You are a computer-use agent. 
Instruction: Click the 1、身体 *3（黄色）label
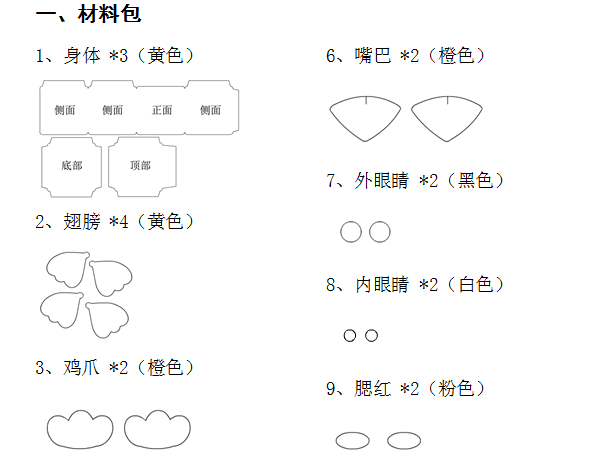tap(114, 56)
